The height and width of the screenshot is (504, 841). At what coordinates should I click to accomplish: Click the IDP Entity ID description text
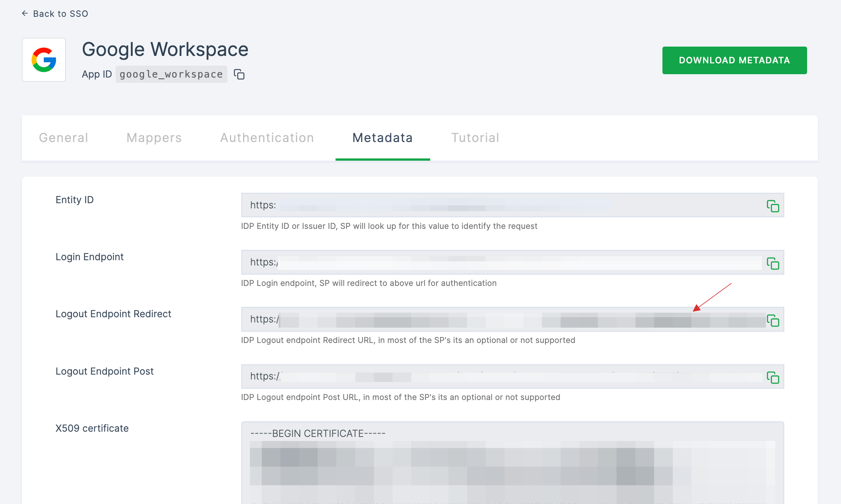pyautogui.click(x=389, y=226)
